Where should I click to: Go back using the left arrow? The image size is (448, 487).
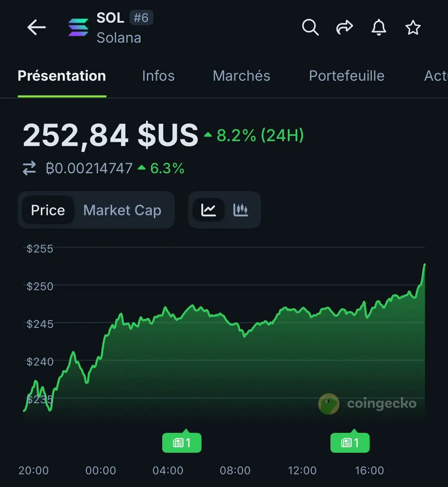pyautogui.click(x=36, y=28)
